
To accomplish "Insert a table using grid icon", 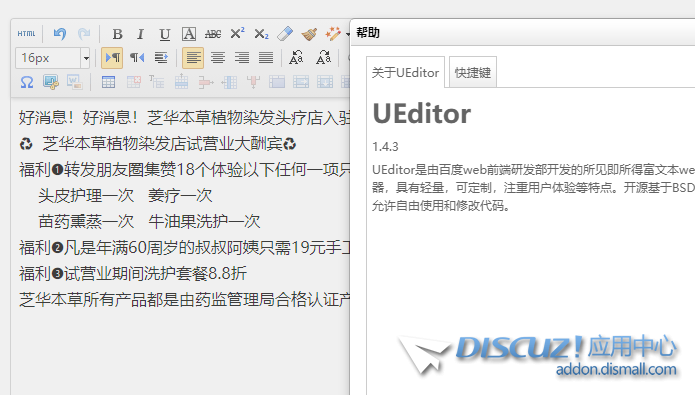I will tap(108, 82).
